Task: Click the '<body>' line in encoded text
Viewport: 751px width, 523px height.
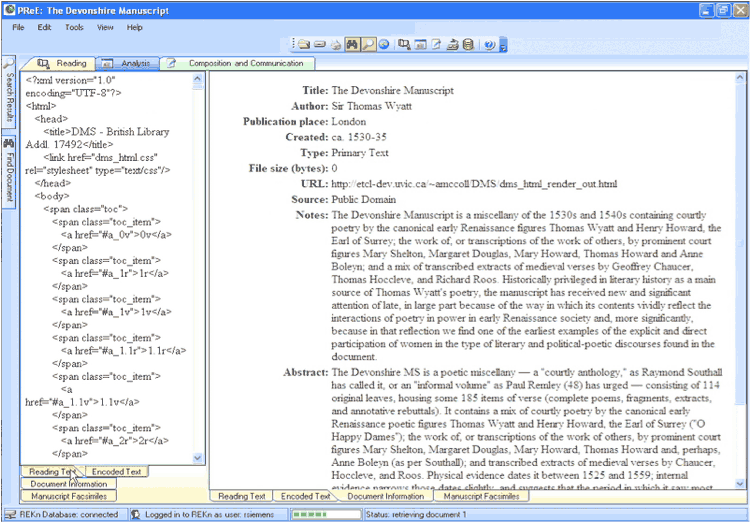Action: tap(52, 196)
